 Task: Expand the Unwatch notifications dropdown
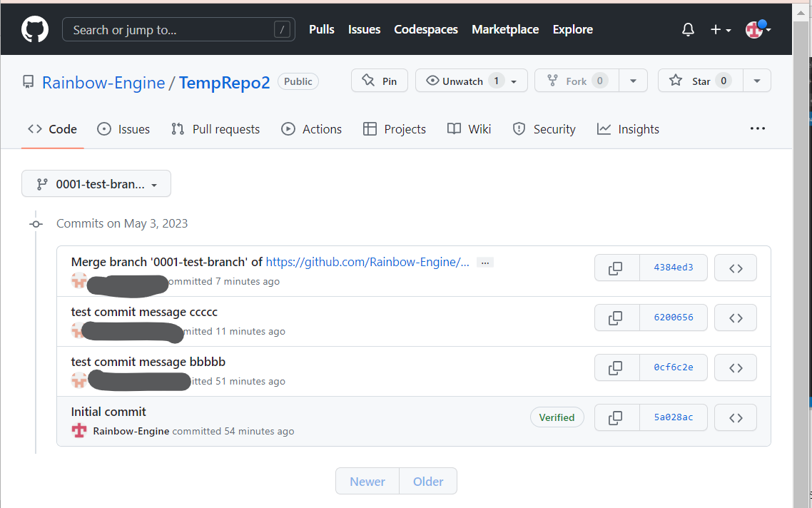(471, 81)
